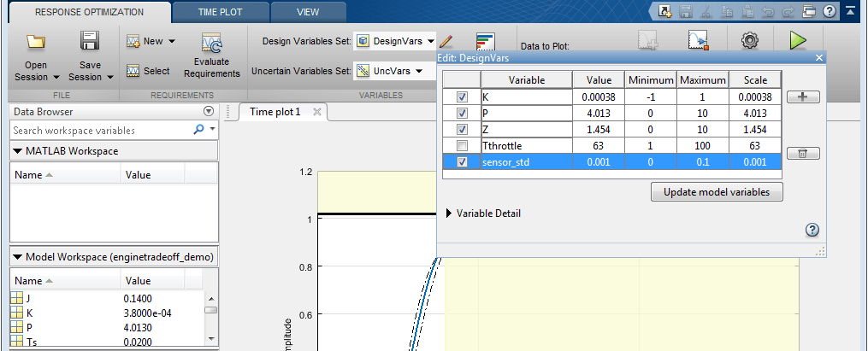Toggle the sensor_std checkbox
This screenshot has height=351, width=868.
pos(462,161)
